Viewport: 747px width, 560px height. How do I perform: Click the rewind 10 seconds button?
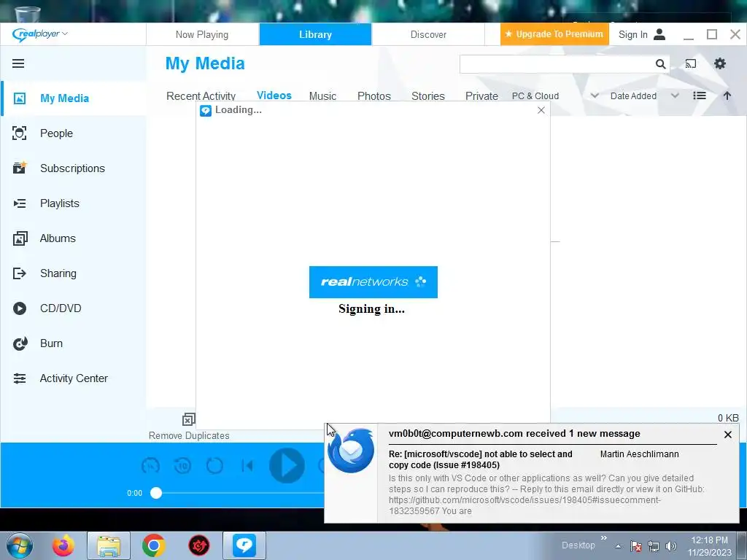tap(182, 465)
